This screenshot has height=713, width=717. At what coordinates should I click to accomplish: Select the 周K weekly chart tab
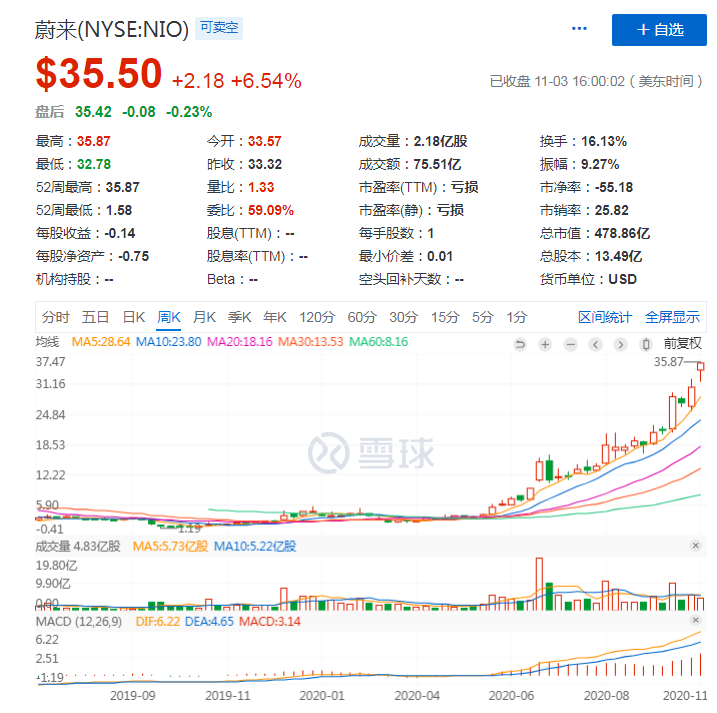(169, 316)
